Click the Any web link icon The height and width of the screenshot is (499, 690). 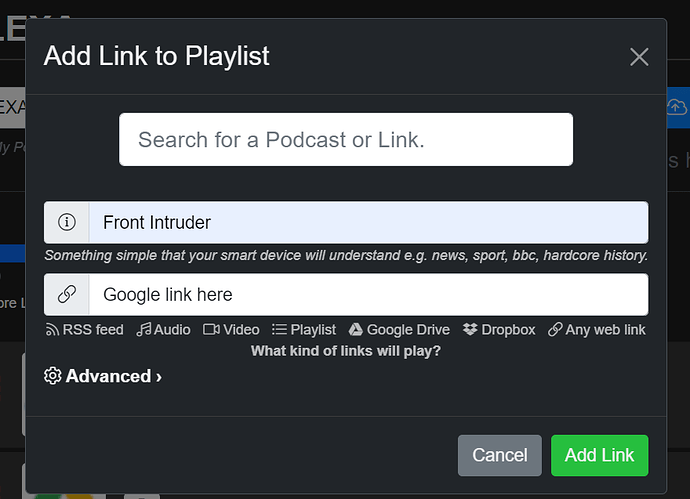tap(555, 329)
